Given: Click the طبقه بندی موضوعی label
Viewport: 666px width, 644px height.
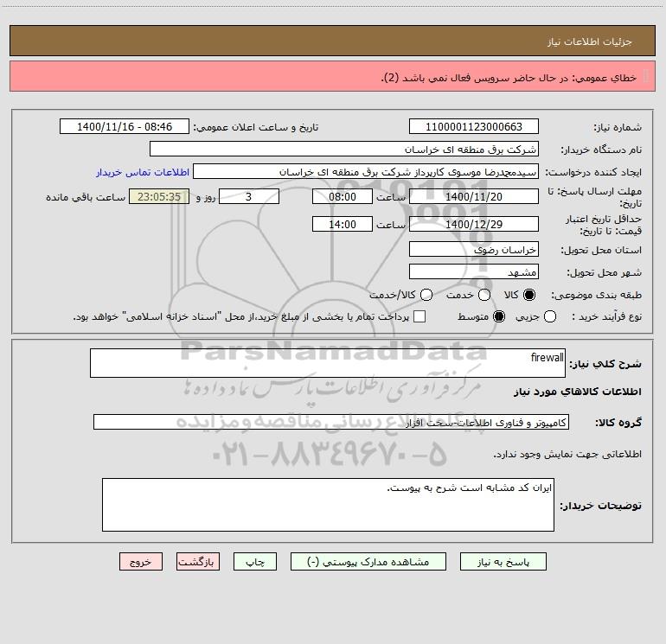Looking at the screenshot, I should [x=596, y=295].
